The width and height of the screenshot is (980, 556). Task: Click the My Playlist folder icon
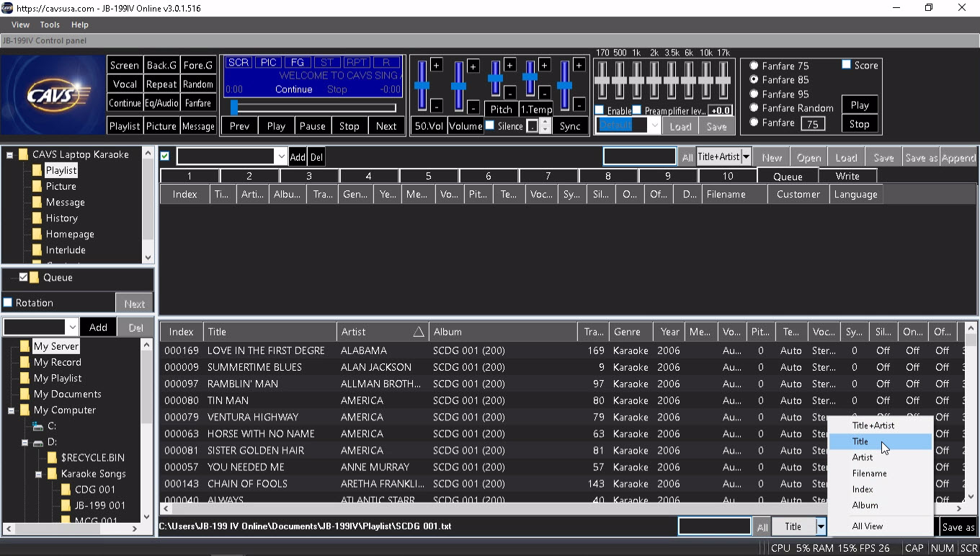point(25,378)
